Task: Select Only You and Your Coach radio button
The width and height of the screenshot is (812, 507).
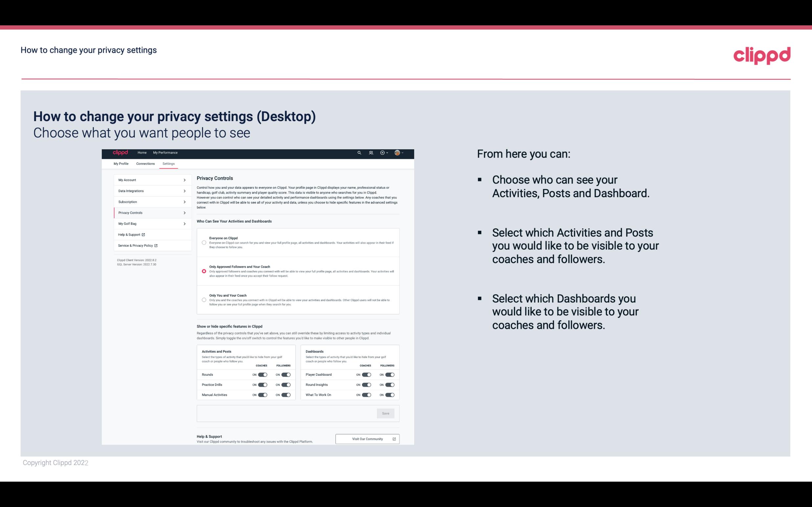Action: coord(203,300)
